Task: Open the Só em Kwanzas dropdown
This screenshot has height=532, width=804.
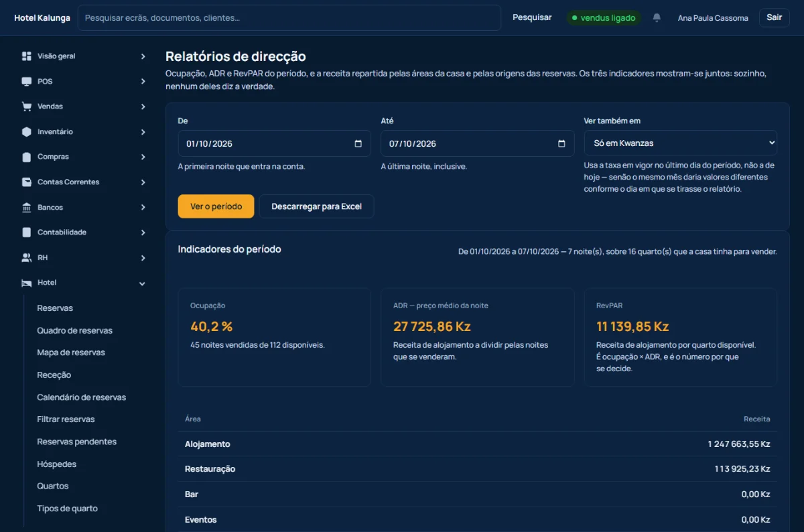Action: (x=681, y=143)
